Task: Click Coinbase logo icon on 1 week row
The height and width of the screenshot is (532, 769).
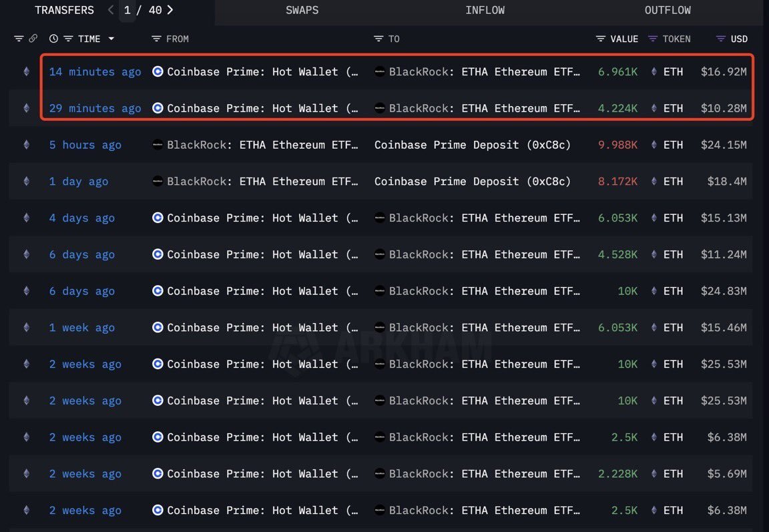Action: click(x=158, y=328)
